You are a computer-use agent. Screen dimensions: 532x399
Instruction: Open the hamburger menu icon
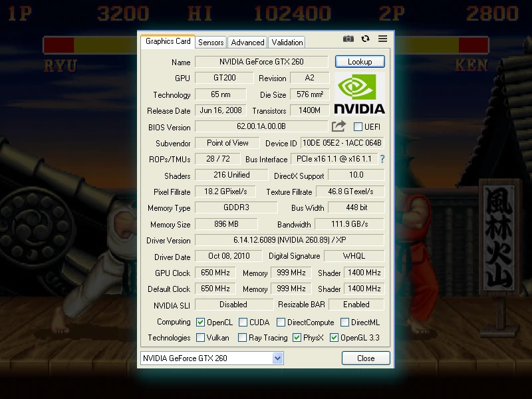pyautogui.click(x=383, y=39)
